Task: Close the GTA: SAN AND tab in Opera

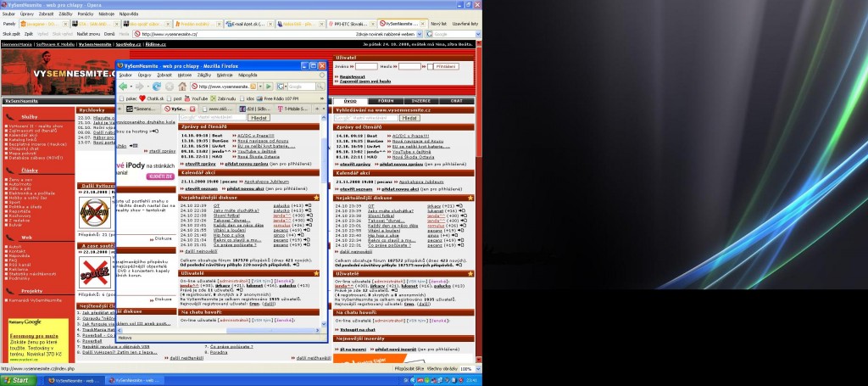Action: point(117,24)
